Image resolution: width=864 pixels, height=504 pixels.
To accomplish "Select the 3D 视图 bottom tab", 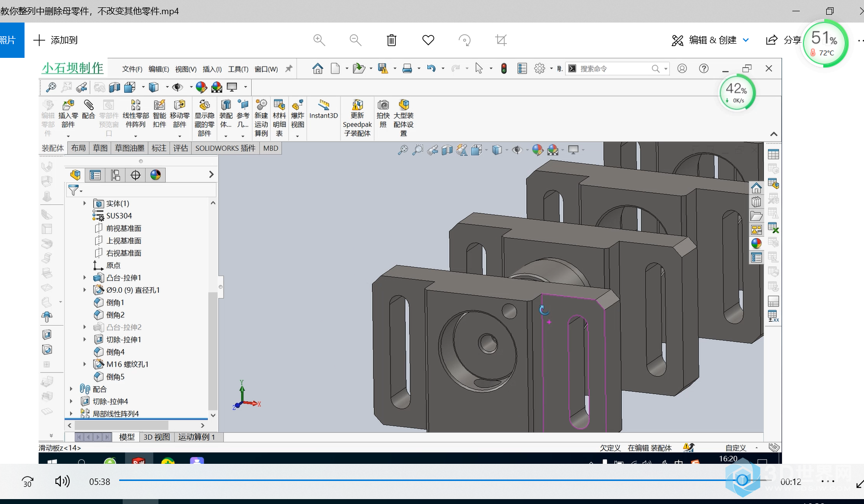I will coord(157,437).
